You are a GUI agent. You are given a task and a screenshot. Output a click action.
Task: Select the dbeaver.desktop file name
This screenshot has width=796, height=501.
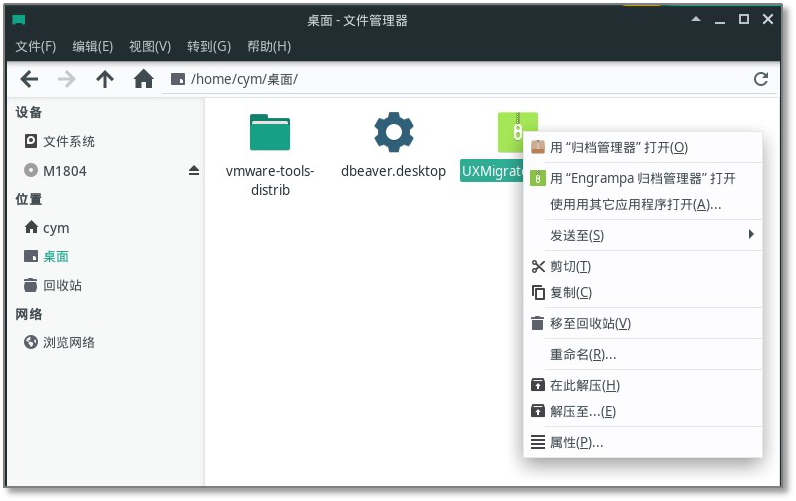point(393,171)
